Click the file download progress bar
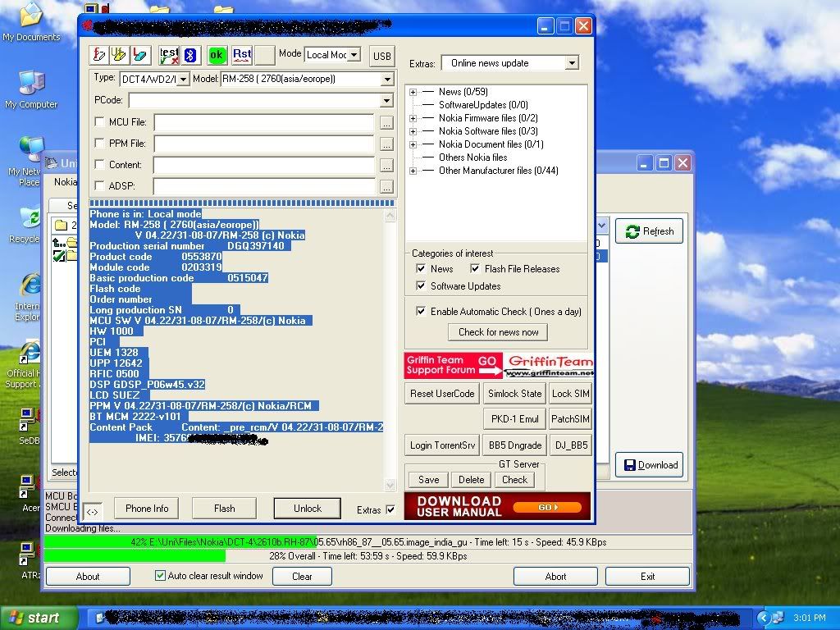This screenshot has width=840, height=630. pos(367,542)
